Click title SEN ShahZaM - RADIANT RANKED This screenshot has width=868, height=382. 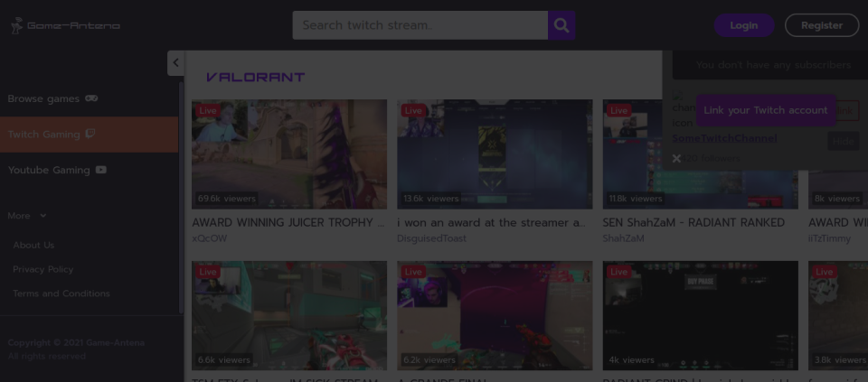click(693, 223)
